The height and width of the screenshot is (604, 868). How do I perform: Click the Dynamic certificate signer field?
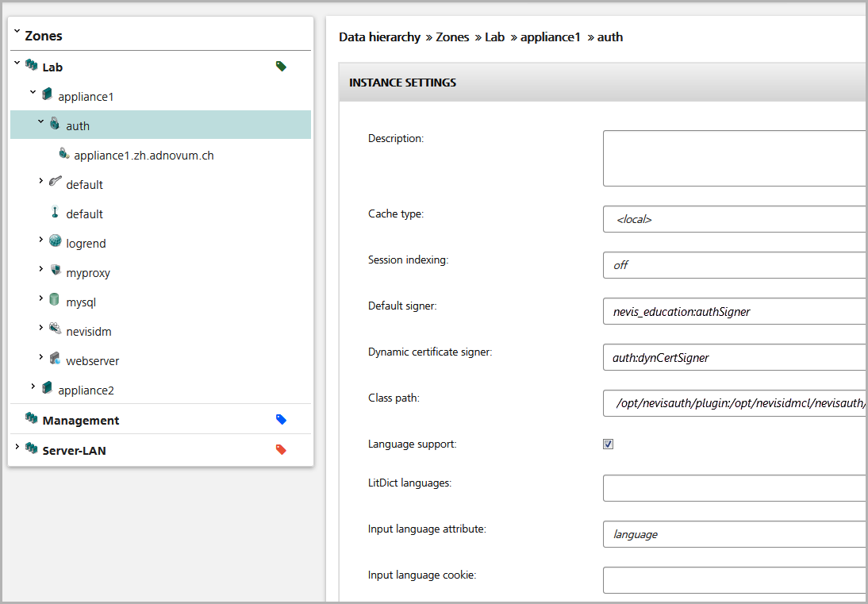(735, 357)
